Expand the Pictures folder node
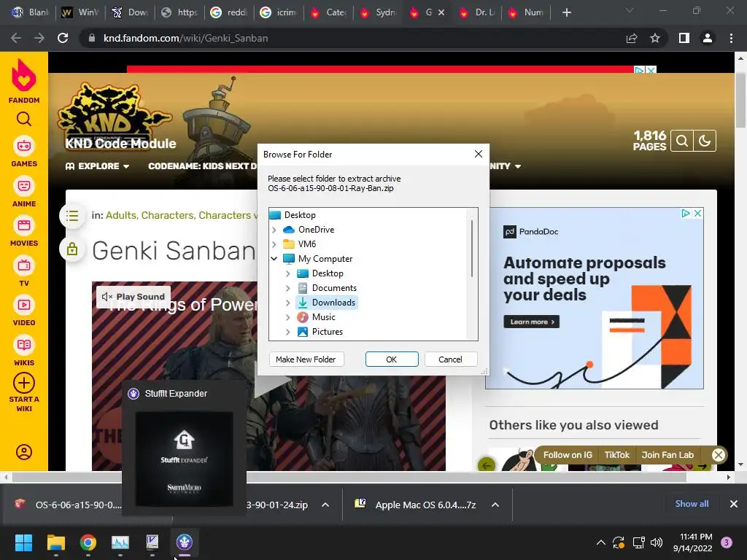747x560 pixels. coord(287,332)
